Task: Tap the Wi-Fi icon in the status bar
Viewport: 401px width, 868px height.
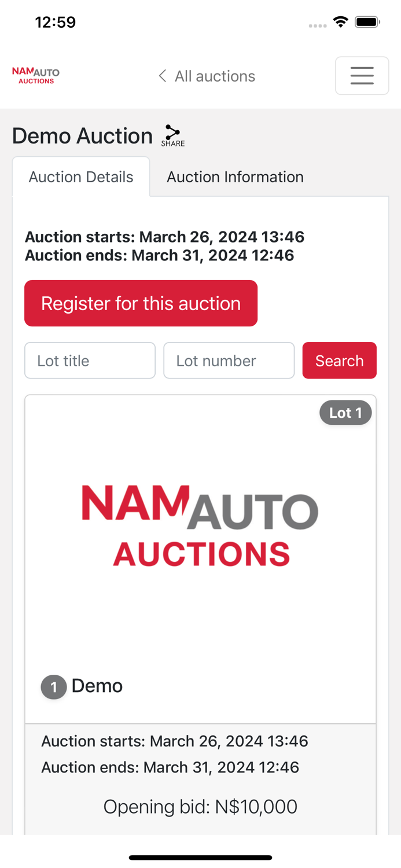Action: point(340,21)
